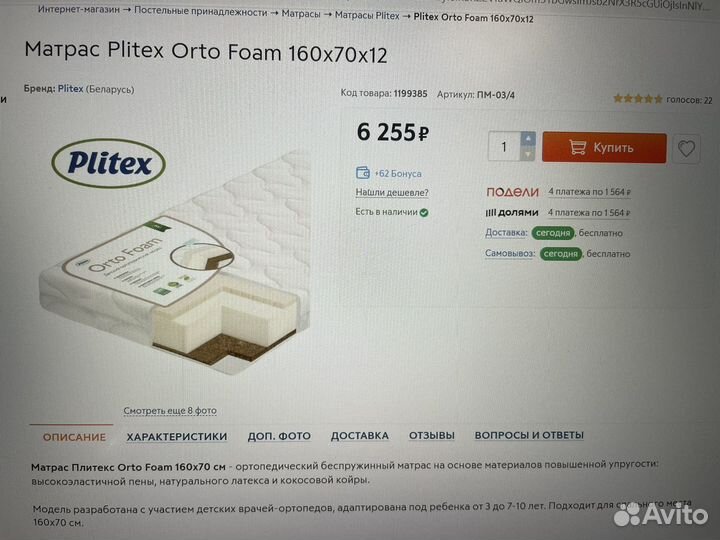Image resolution: width=720 pixels, height=540 pixels.
Task: Open the Доп. фото tab
Action: click(279, 436)
